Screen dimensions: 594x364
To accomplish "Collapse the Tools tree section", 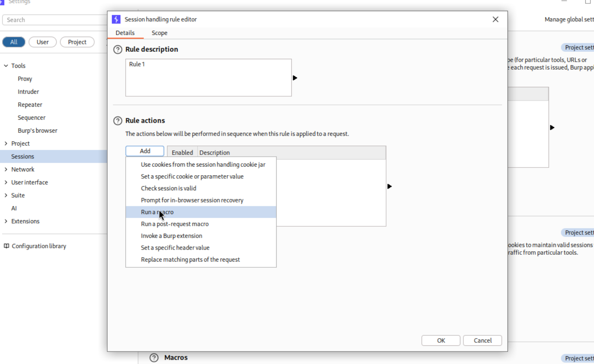I will point(6,66).
